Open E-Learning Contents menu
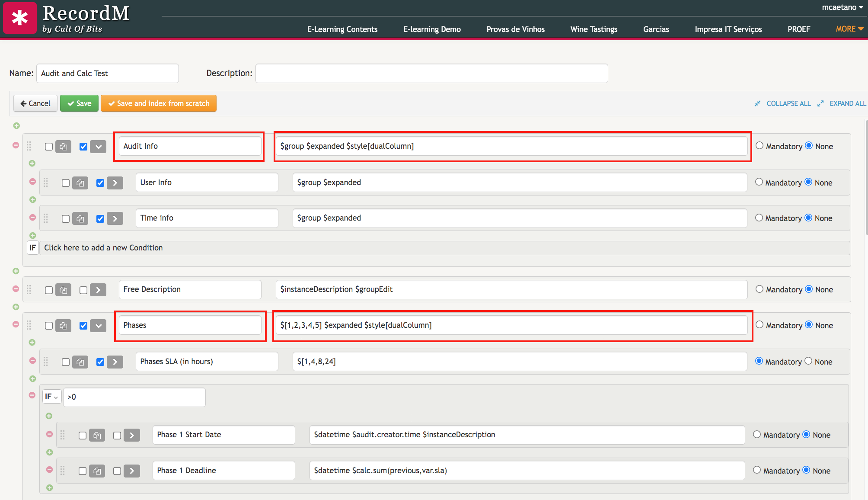 342,29
